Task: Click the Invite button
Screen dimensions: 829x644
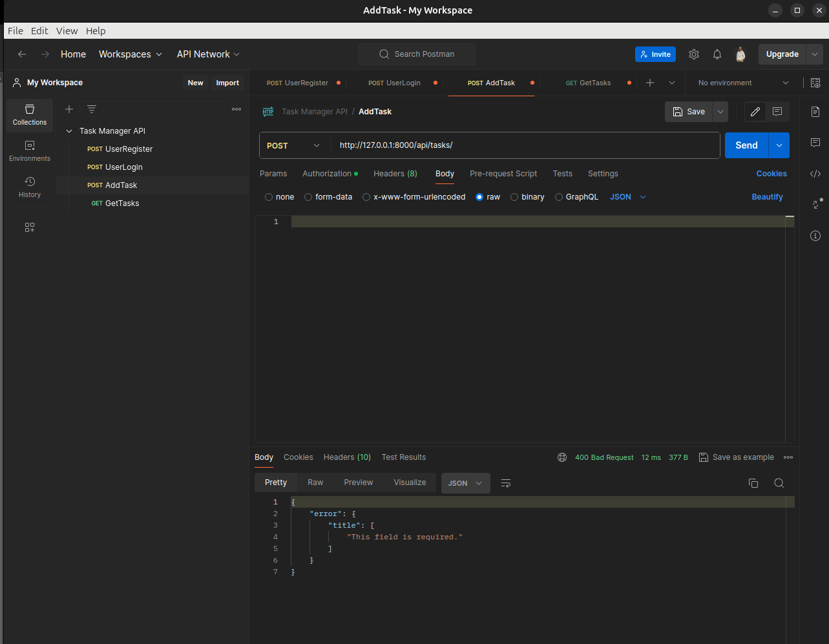Action: [x=655, y=54]
